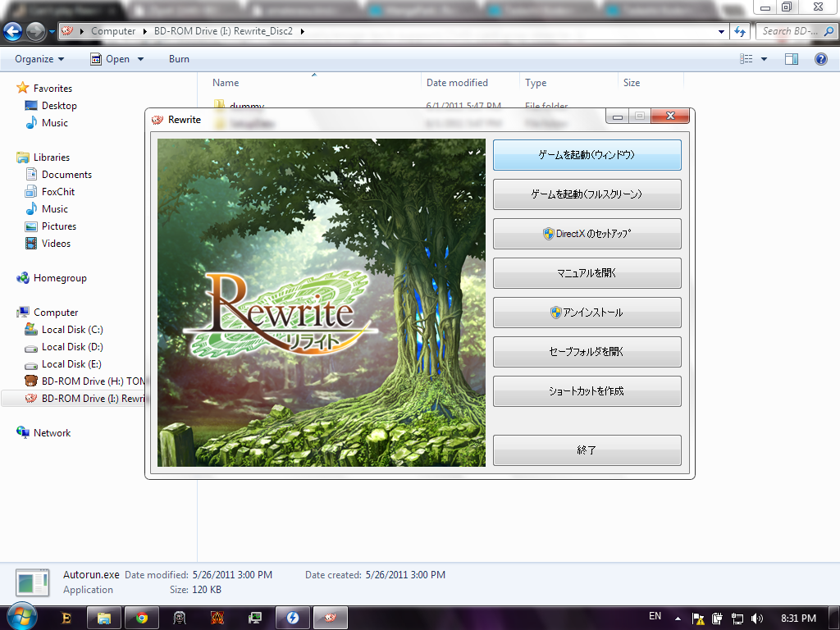Click the Explorer Back arrow button
The width and height of the screenshot is (840, 630).
(x=12, y=31)
